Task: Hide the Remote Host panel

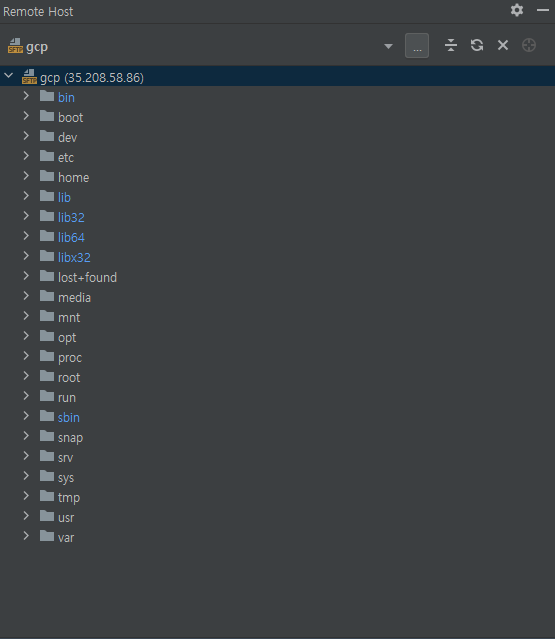Action: point(542,10)
